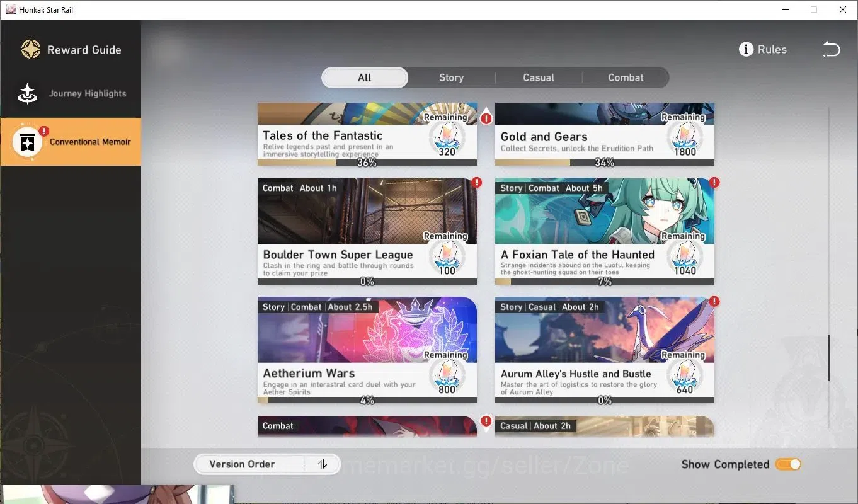The height and width of the screenshot is (504, 858).
Task: Open the Tales of the Fantastic card
Action: [x=367, y=134]
